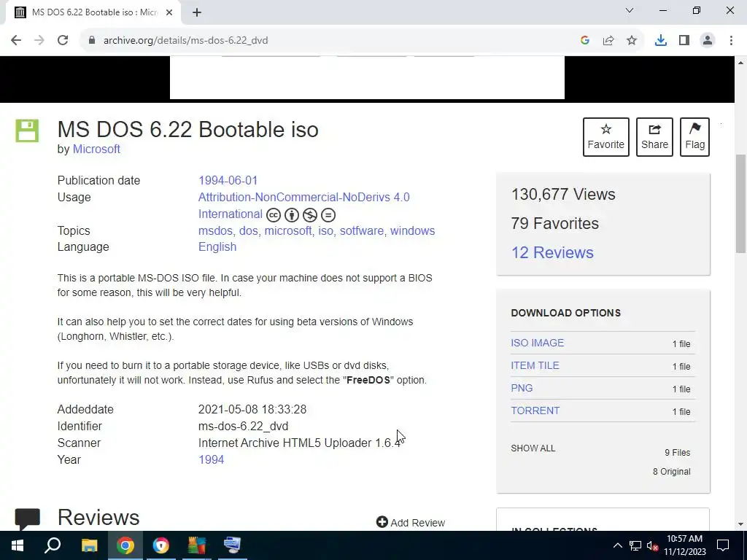Click the Creative Commons CC icon

[274, 215]
